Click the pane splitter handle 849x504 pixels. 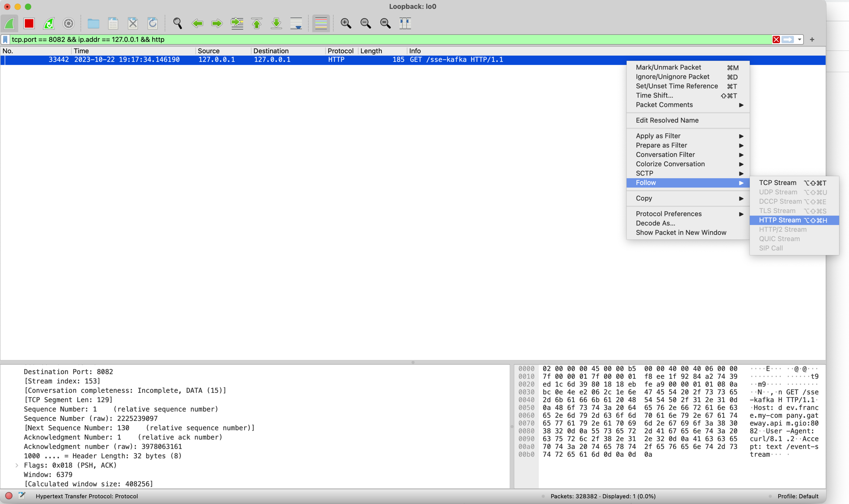[413, 362]
